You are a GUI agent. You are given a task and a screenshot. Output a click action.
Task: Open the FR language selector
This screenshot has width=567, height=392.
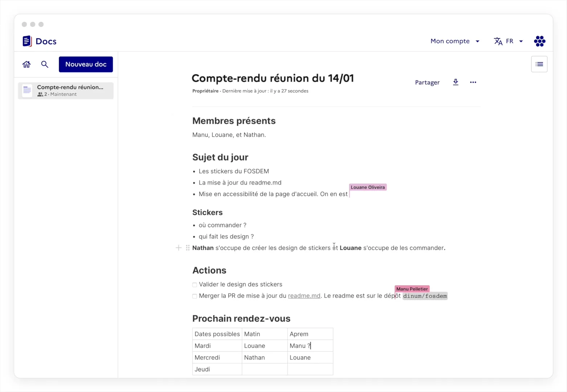pyautogui.click(x=508, y=41)
